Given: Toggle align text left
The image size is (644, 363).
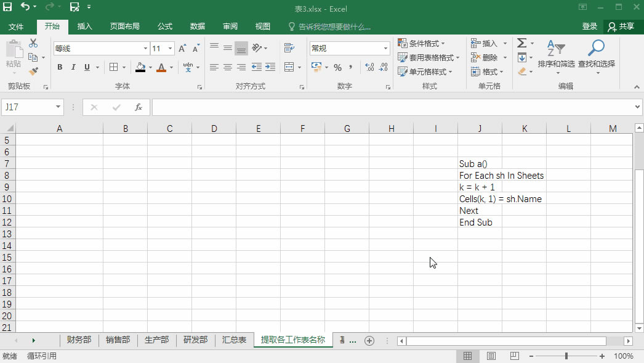Looking at the screenshot, I should coord(214,67).
